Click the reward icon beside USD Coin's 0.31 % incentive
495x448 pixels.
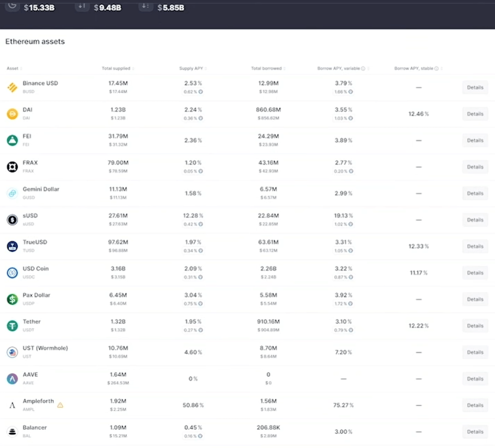click(200, 277)
